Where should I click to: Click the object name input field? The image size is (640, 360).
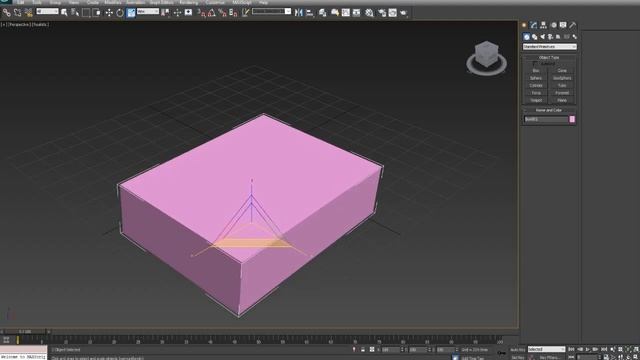546,119
